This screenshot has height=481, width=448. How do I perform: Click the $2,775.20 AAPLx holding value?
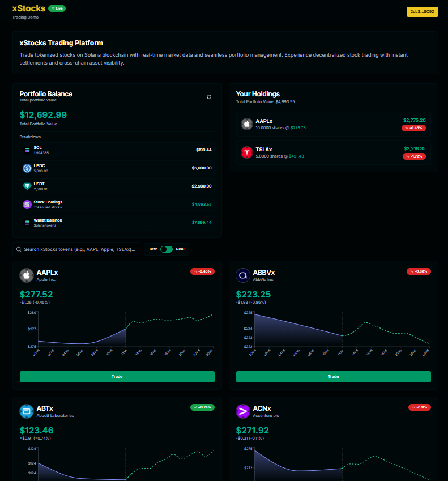coord(414,120)
